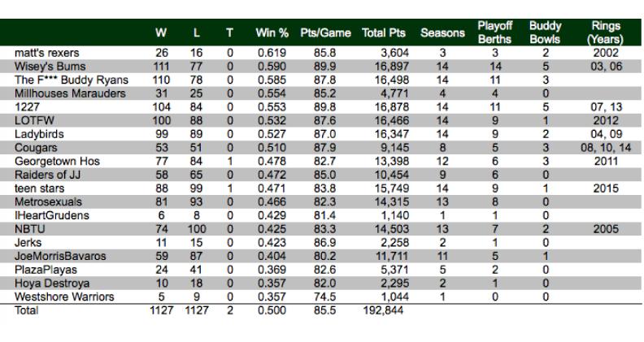The height and width of the screenshot is (342, 644).
Task: Select the teen stars 2015 ring cell
Action: pyautogui.click(x=606, y=188)
